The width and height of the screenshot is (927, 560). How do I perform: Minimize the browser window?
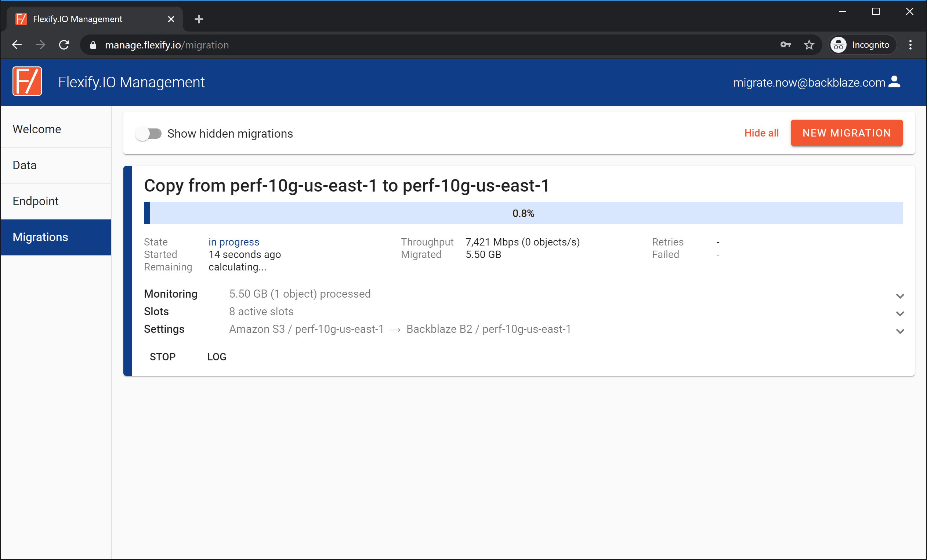click(x=843, y=12)
